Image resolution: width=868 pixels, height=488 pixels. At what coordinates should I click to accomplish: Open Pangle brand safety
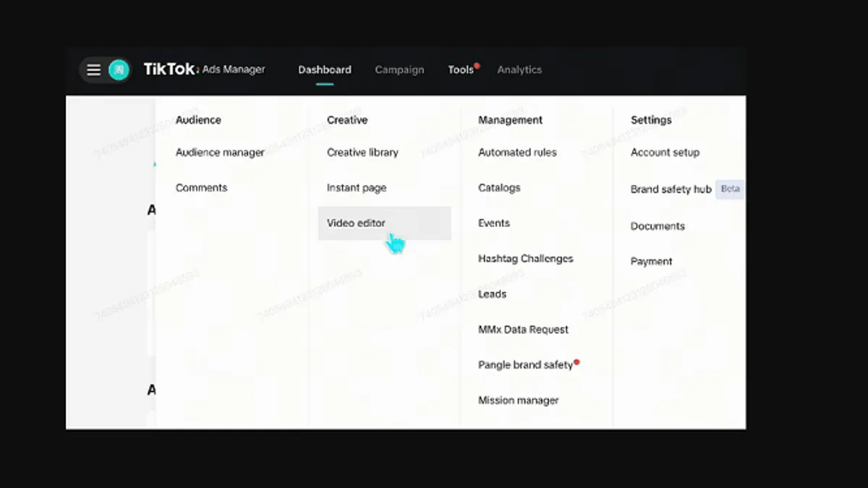(526, 365)
